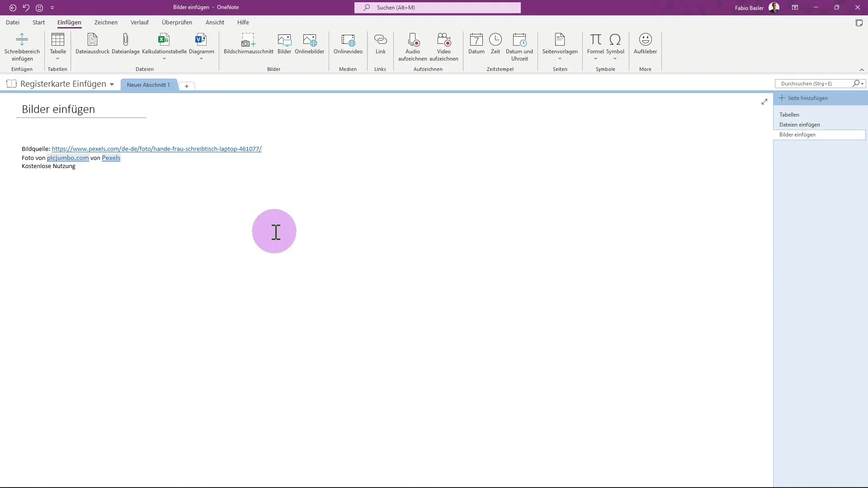Open ribbon display options
The height and width of the screenshot is (488, 868).
pyautogui.click(x=795, y=8)
